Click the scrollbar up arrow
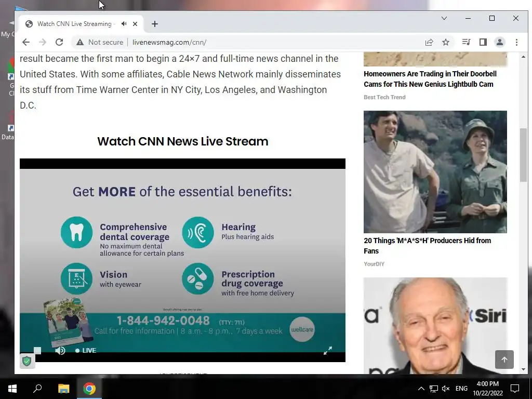 tap(523, 57)
